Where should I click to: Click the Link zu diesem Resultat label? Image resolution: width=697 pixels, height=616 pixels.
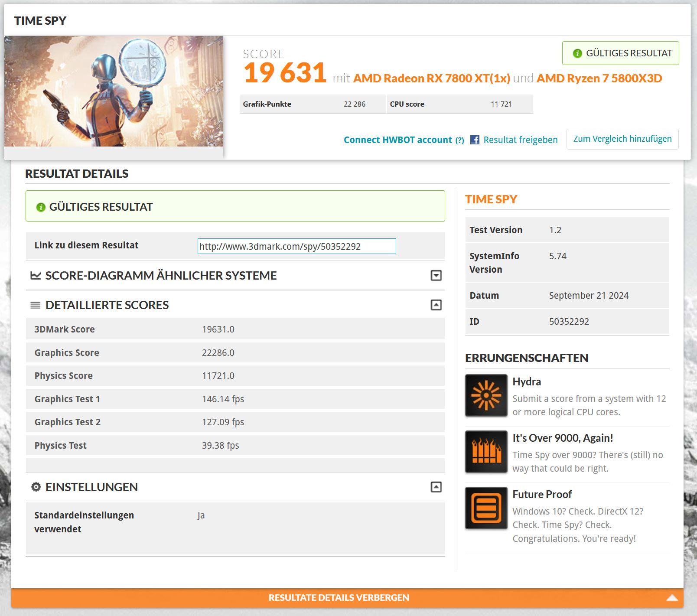pos(86,245)
